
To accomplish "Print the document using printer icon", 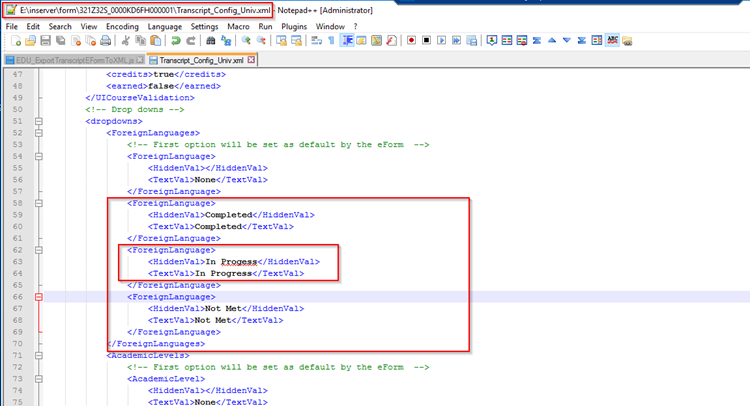I will tap(106, 41).
